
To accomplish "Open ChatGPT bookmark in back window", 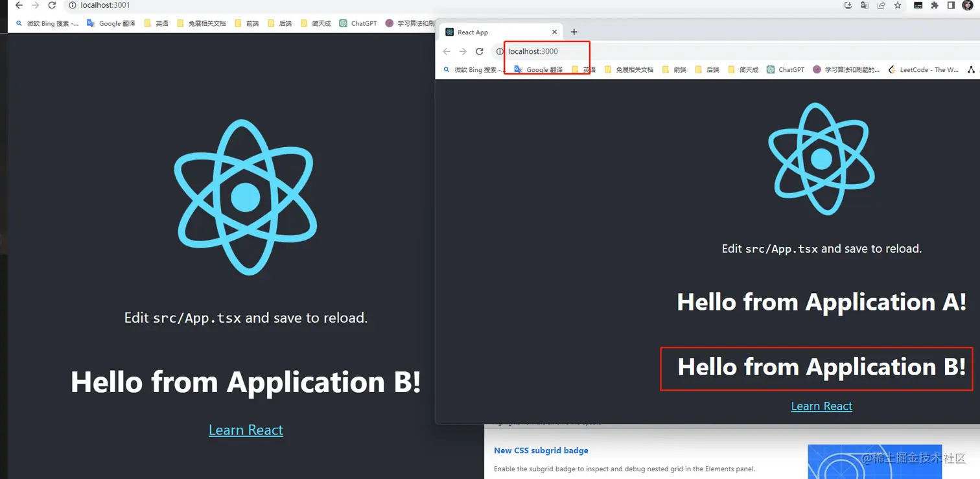I will point(358,23).
